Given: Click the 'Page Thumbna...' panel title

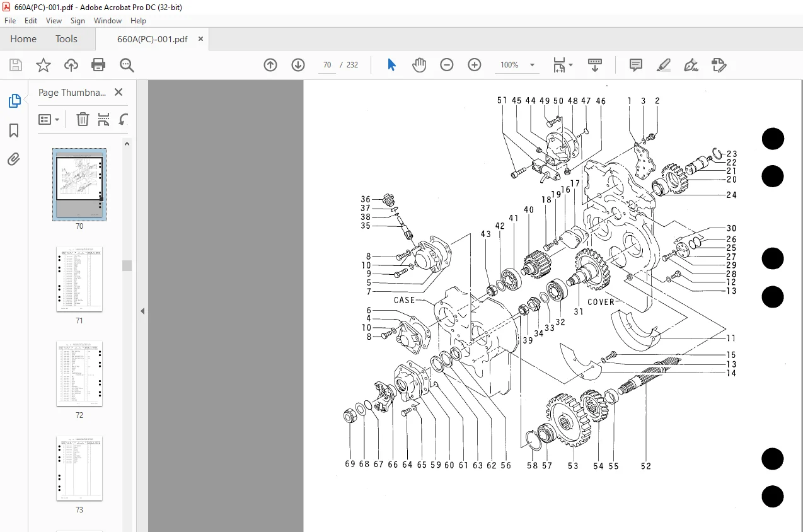Looking at the screenshot, I should click(x=72, y=92).
